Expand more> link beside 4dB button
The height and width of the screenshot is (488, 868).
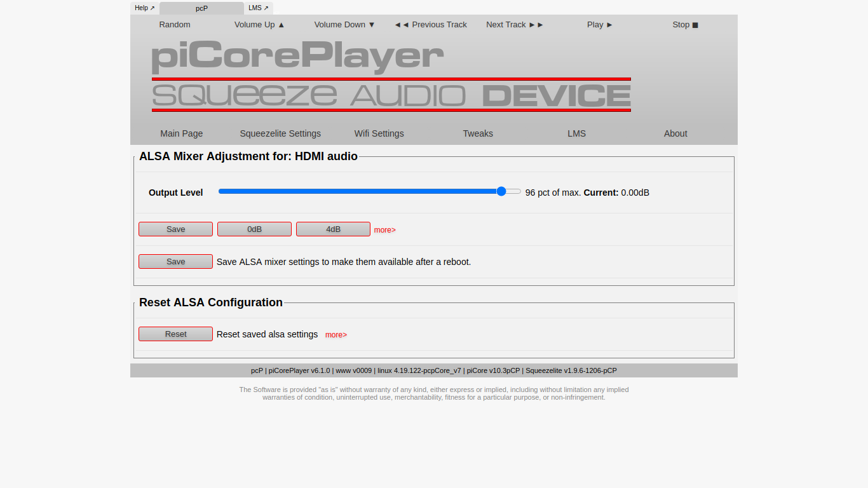(x=384, y=230)
